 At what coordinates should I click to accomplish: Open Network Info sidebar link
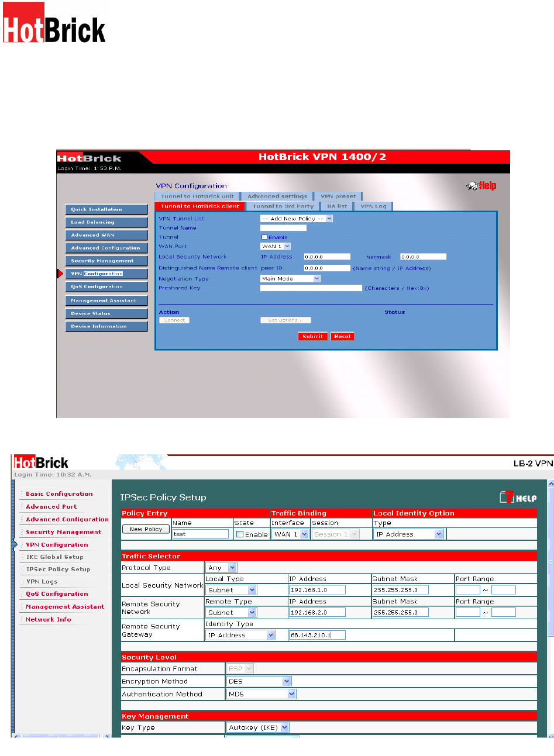49,619
